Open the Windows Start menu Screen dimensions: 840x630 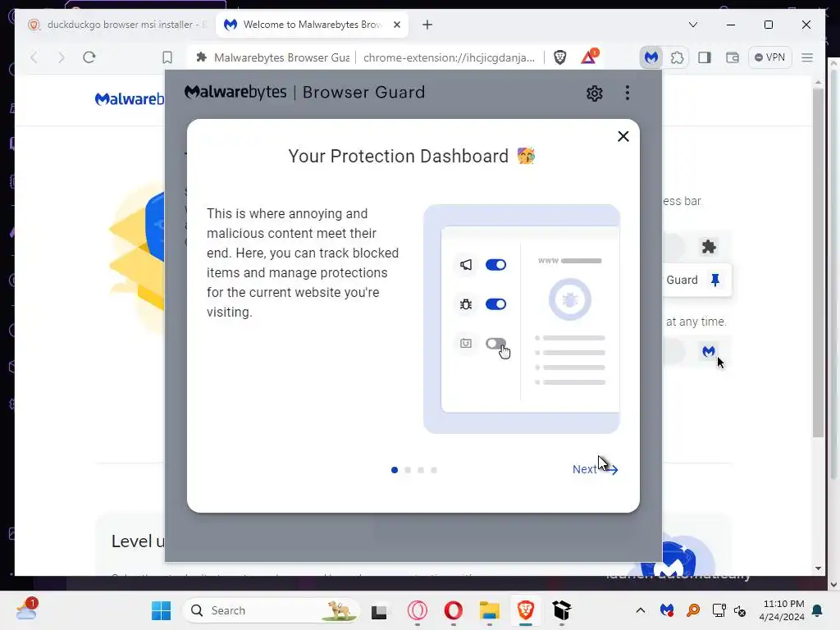pos(161,610)
